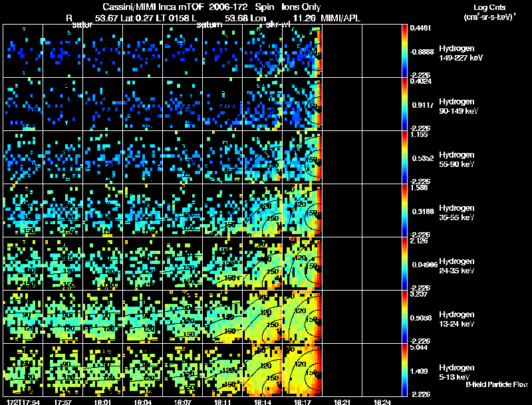Click the empty 18:21 panel in the top row
Viewport: 532px width, 405px height.
click(342, 51)
